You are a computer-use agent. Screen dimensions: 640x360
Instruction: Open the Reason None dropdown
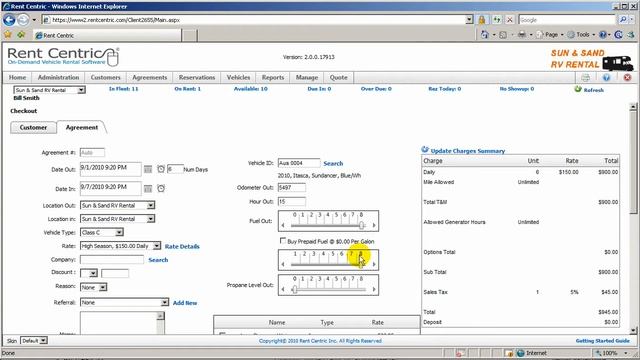click(103, 287)
